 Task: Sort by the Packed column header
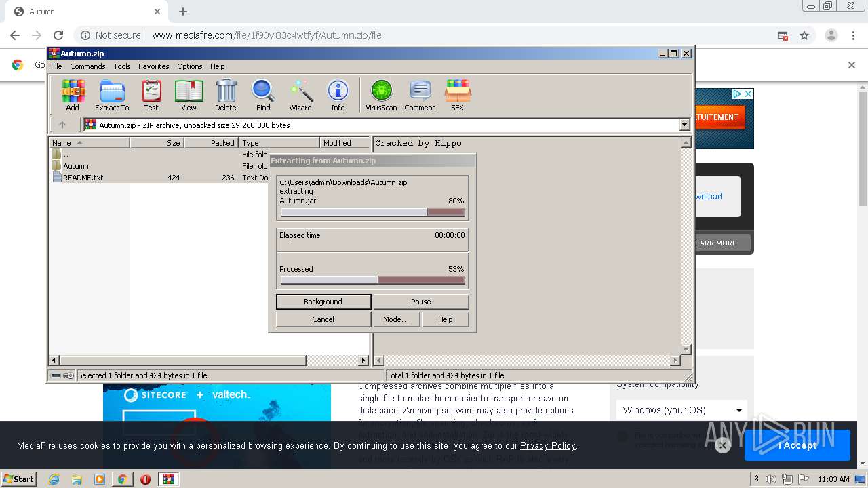point(211,143)
